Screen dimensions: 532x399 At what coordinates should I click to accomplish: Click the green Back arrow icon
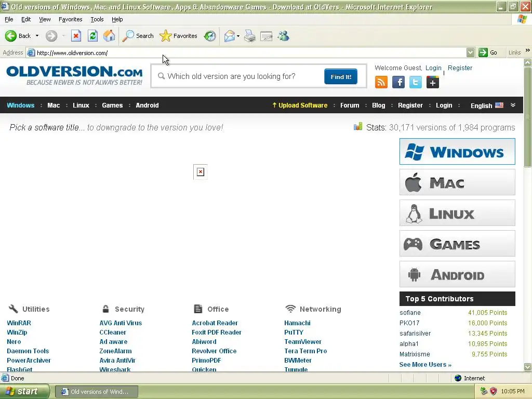point(10,36)
